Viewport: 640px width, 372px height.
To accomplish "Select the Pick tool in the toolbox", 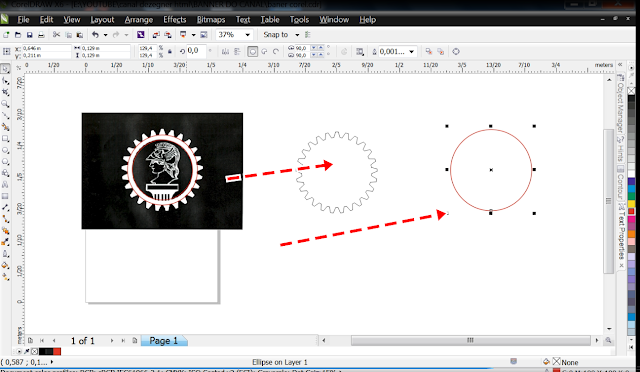I will click(x=5, y=69).
